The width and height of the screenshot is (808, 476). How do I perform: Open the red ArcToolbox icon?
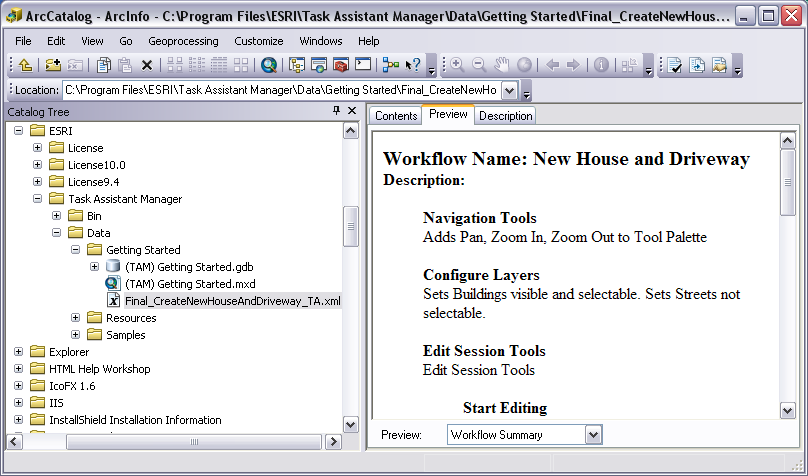pyautogui.click(x=341, y=65)
